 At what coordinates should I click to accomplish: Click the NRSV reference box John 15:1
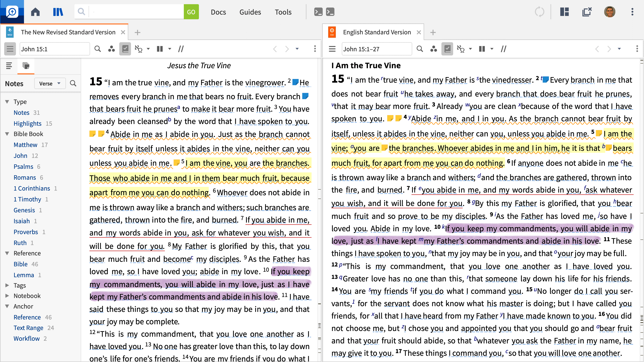click(55, 49)
